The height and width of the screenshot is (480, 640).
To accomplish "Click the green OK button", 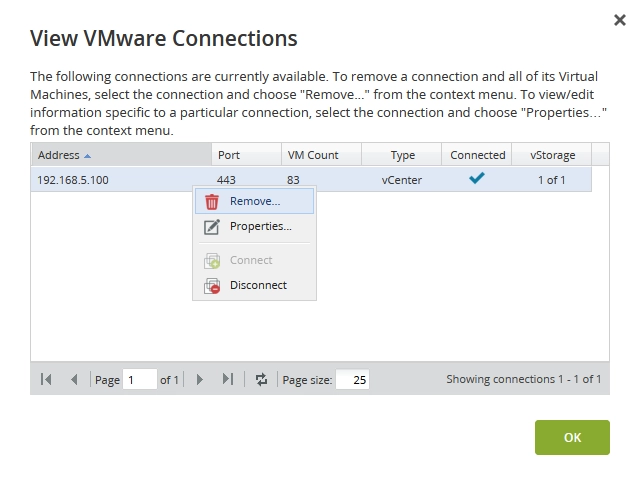I will 572,438.
